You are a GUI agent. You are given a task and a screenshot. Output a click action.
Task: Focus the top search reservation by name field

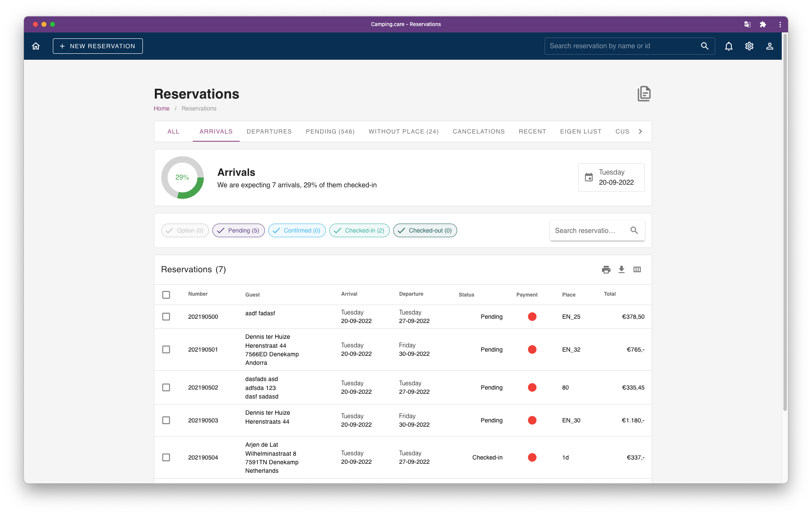pyautogui.click(x=622, y=46)
